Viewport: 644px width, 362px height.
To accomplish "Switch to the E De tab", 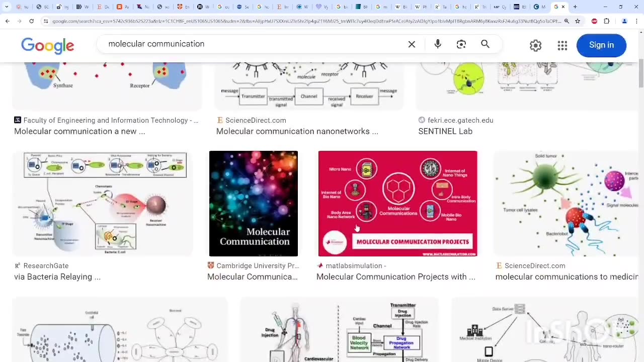I will pos(103,7).
